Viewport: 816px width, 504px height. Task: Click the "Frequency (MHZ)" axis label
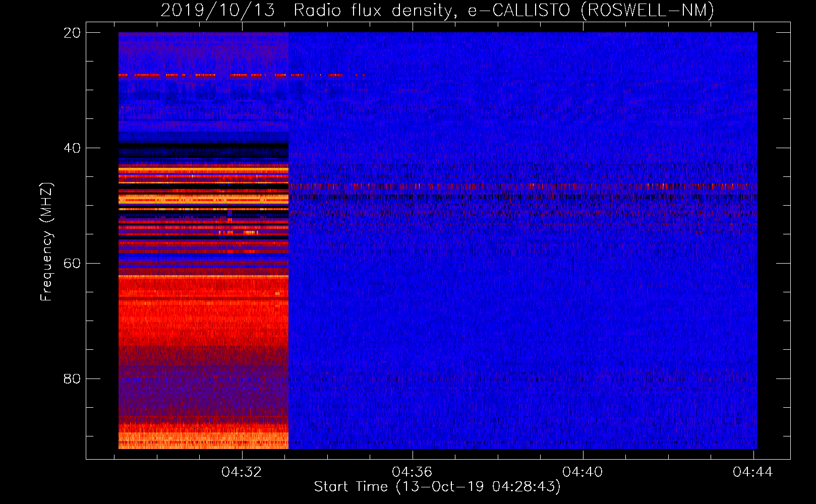click(46, 241)
